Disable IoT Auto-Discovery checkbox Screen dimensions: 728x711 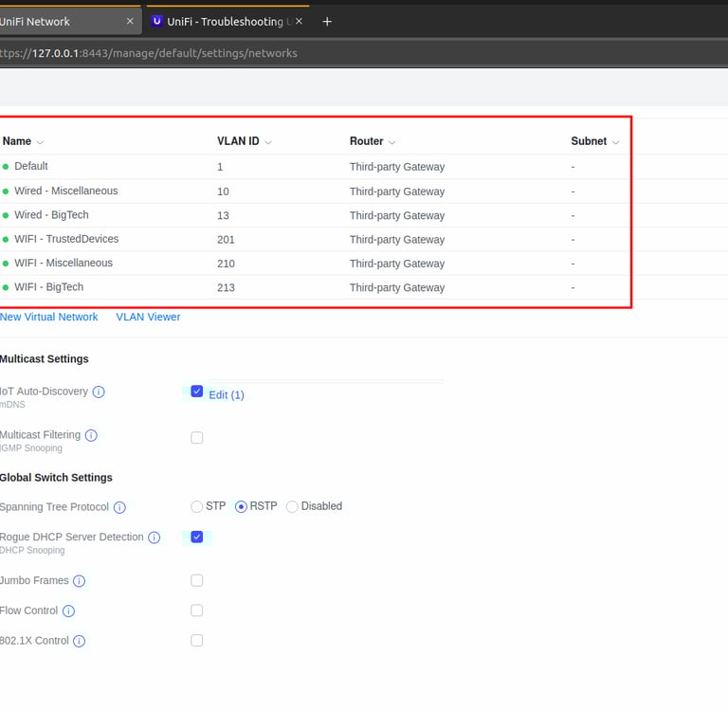click(197, 392)
